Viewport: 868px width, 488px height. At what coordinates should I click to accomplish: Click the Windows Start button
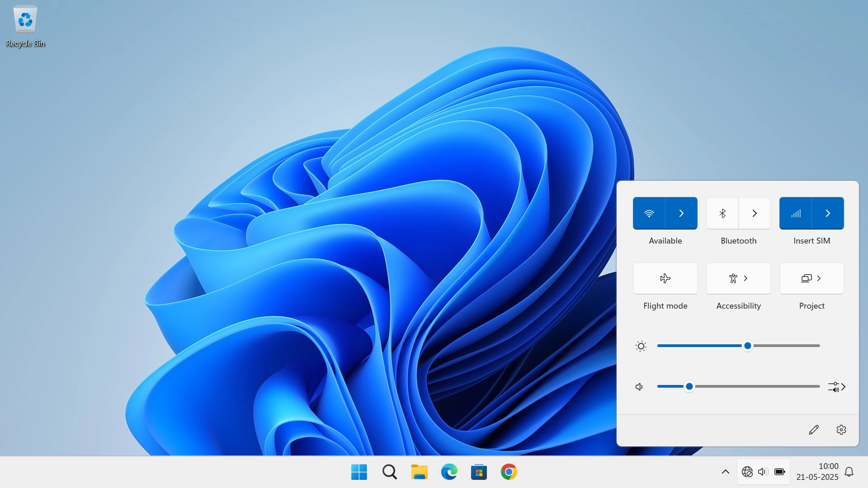(359, 472)
